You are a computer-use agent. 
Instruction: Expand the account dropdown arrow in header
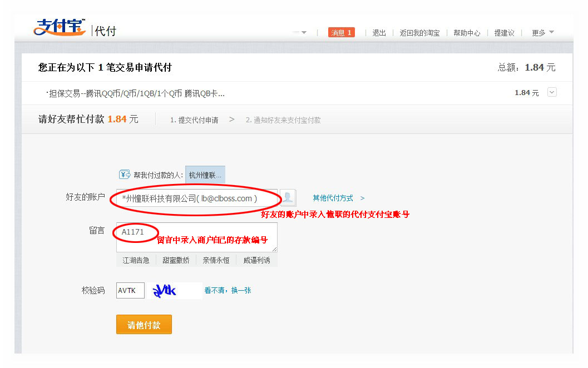[x=304, y=33]
